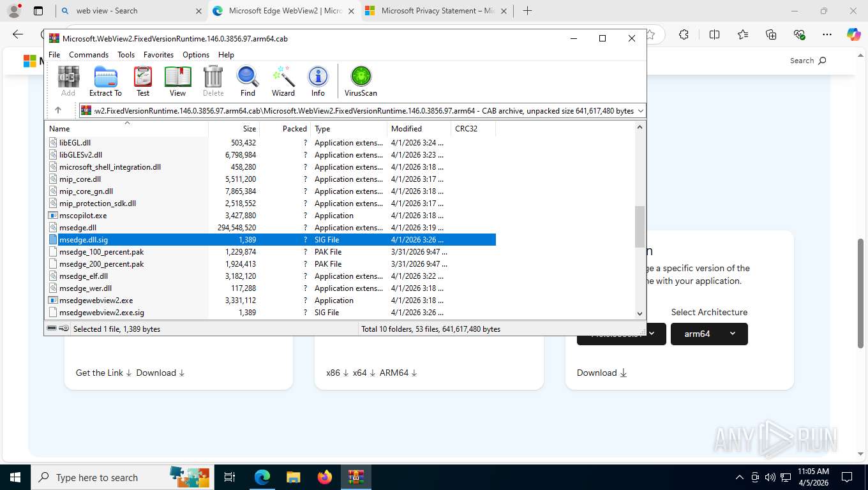
Task: Click file list scroll up arrow
Action: (640, 127)
